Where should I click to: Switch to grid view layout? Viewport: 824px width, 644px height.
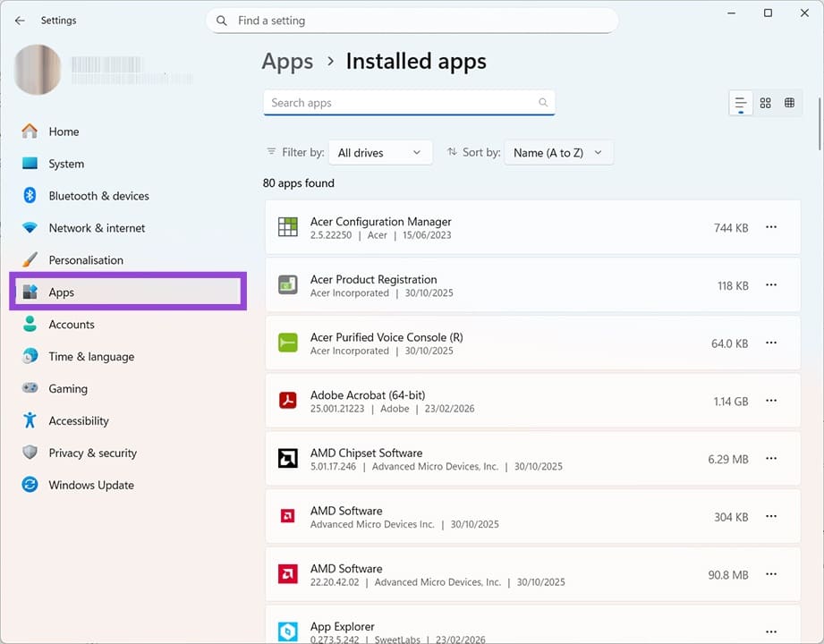[765, 102]
